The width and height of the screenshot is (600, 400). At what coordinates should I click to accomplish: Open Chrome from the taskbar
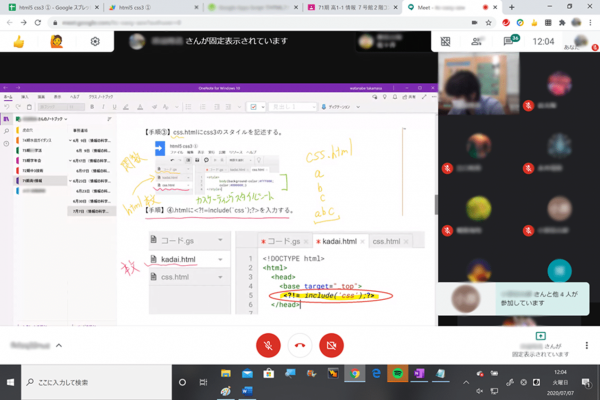pos(355,374)
